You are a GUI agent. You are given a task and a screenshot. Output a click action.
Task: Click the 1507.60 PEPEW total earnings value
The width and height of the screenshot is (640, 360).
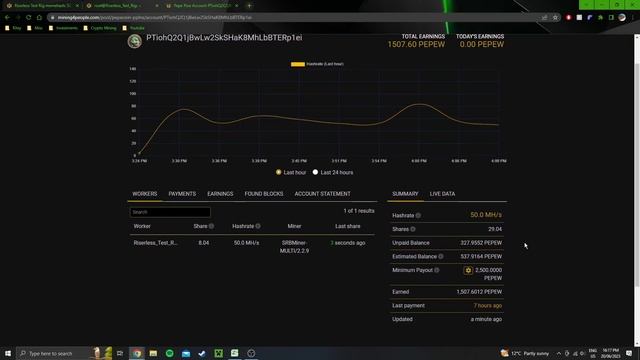click(x=416, y=44)
